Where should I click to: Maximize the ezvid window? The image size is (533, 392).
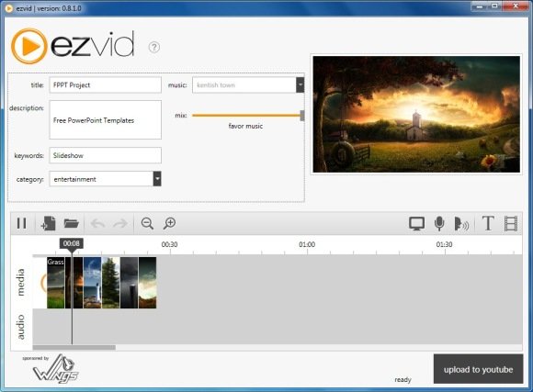494,6
